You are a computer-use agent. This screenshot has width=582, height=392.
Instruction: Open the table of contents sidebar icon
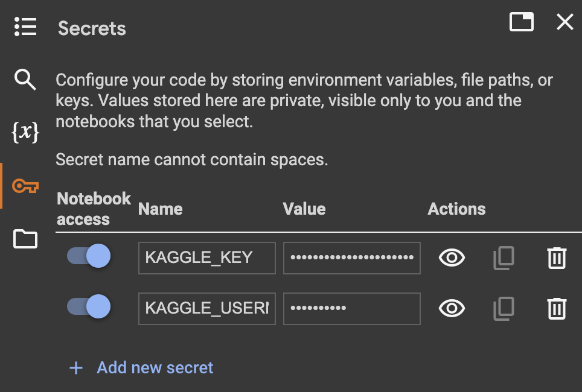point(25,27)
